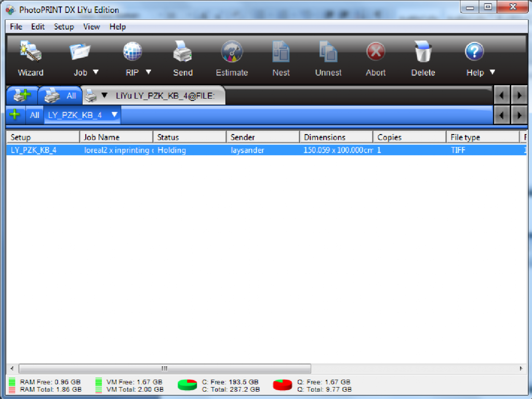Open the Help toolbar dropdown
This screenshot has height=399, width=532.
[x=492, y=72]
